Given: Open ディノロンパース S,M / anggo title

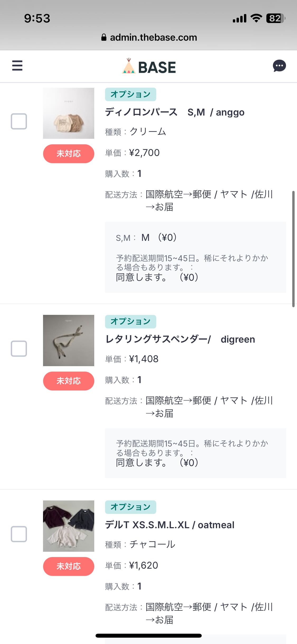Looking at the screenshot, I should pyautogui.click(x=175, y=112).
